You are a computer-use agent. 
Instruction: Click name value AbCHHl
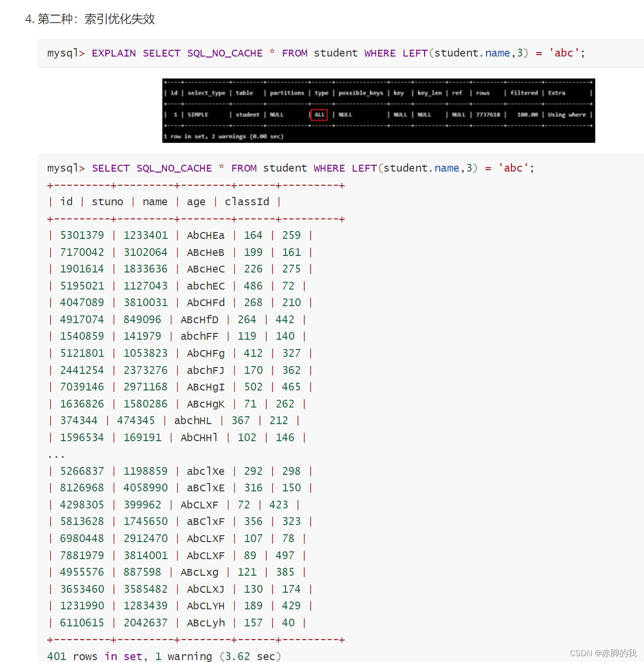(199, 438)
